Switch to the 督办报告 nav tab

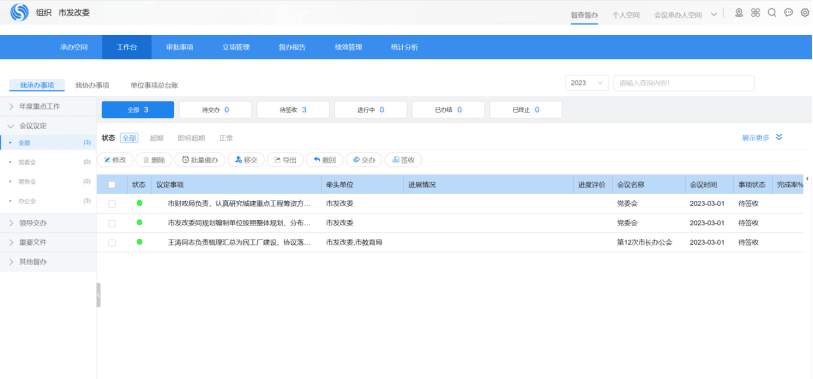292,47
